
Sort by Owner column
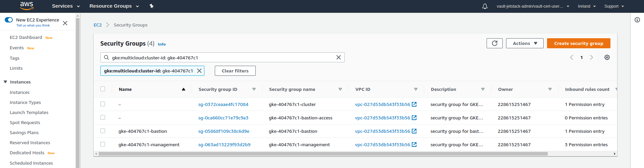click(550, 89)
